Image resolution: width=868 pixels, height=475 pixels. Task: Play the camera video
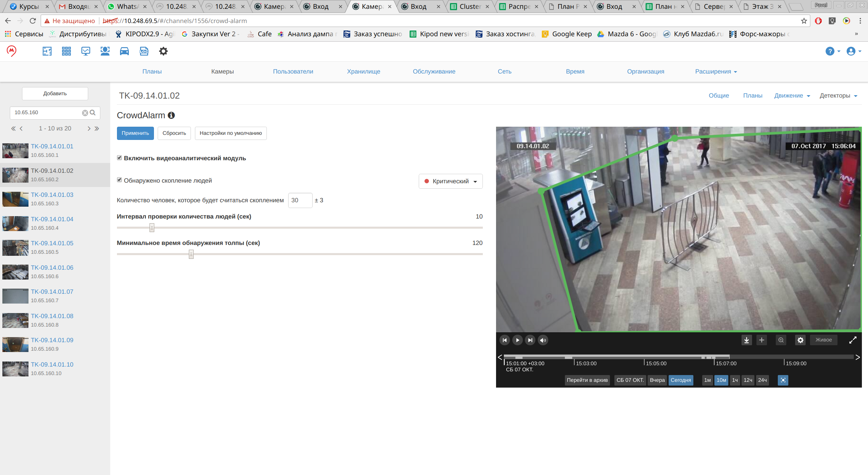pyautogui.click(x=517, y=340)
